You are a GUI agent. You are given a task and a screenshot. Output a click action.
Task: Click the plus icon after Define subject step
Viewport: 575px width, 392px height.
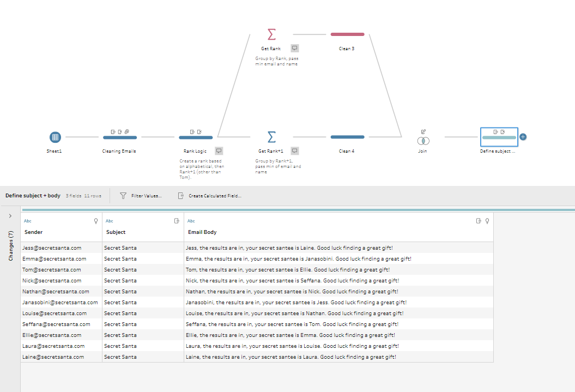click(523, 137)
